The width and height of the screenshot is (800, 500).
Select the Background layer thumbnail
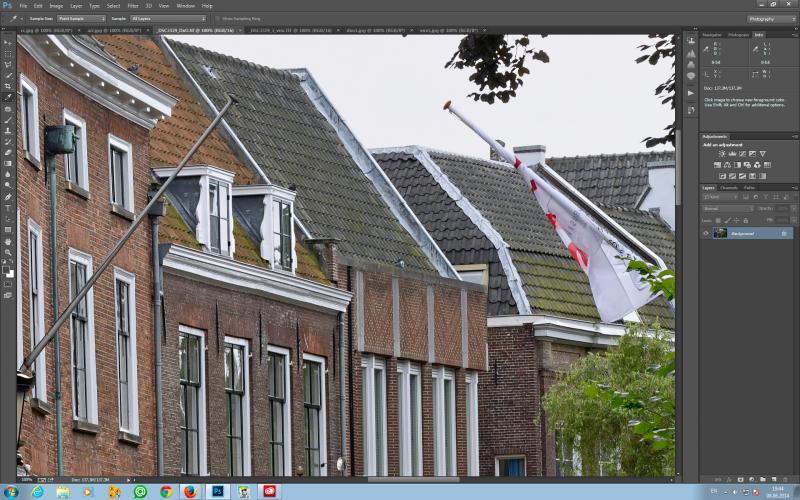tap(720, 233)
